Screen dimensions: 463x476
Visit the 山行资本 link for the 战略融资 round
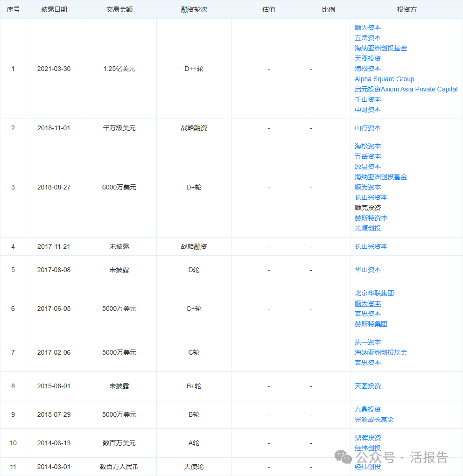click(x=367, y=127)
